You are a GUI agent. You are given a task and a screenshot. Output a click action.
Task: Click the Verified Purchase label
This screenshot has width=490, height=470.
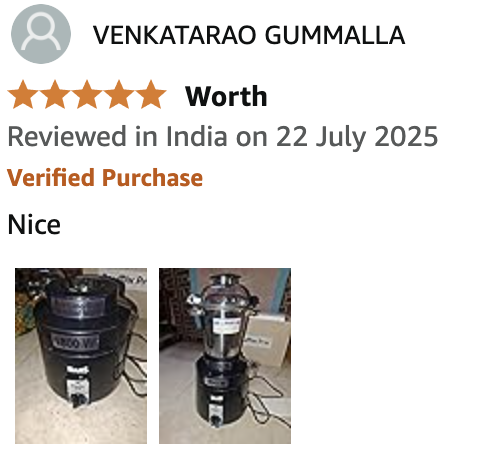[105, 177]
